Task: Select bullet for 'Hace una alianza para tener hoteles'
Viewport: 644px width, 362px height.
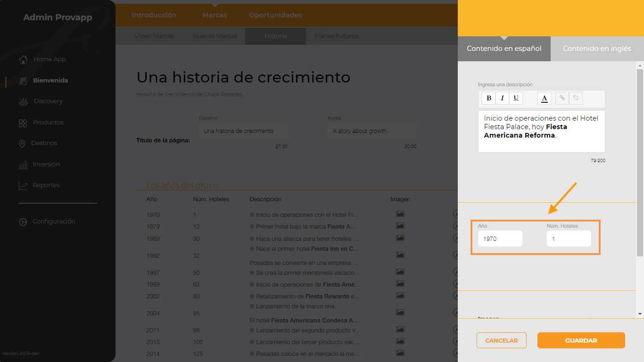Action: tap(252, 239)
